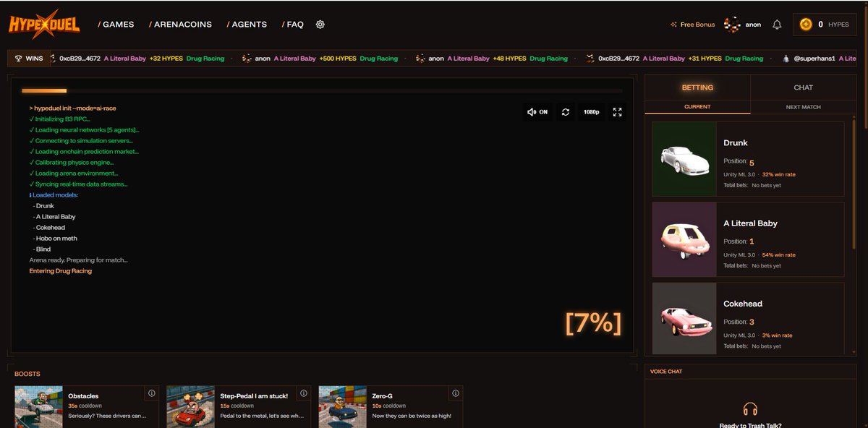Toggle sound ON speaker button
Screen dimensions: 868x428
coord(537,112)
